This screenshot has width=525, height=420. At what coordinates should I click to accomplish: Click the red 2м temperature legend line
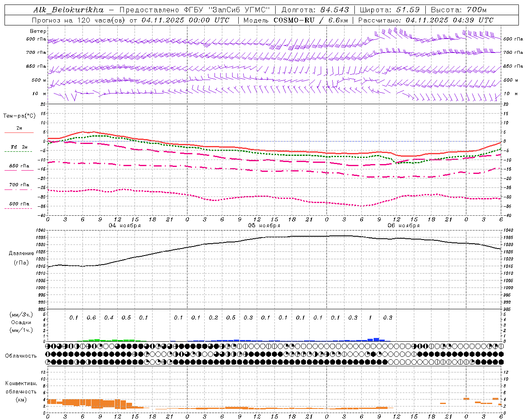click(19, 132)
